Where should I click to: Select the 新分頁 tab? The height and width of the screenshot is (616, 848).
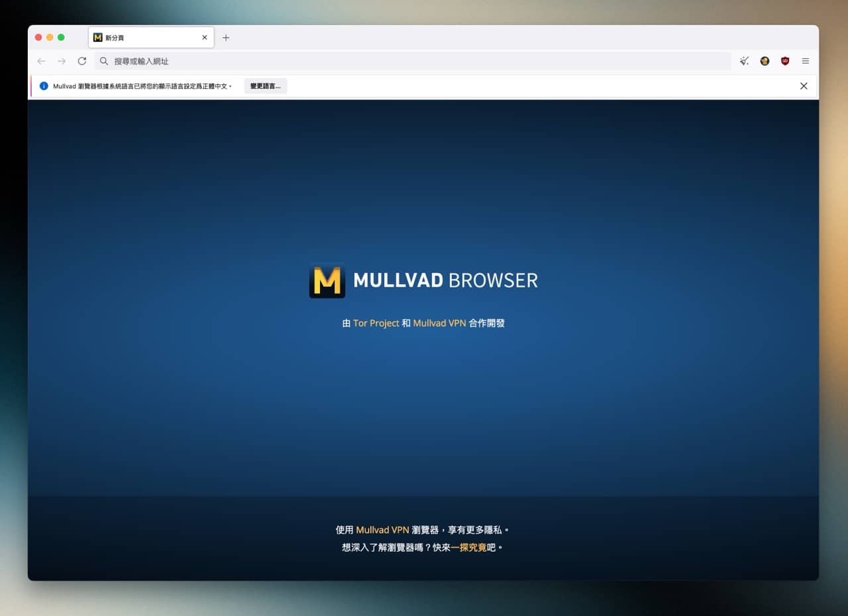coord(151,38)
